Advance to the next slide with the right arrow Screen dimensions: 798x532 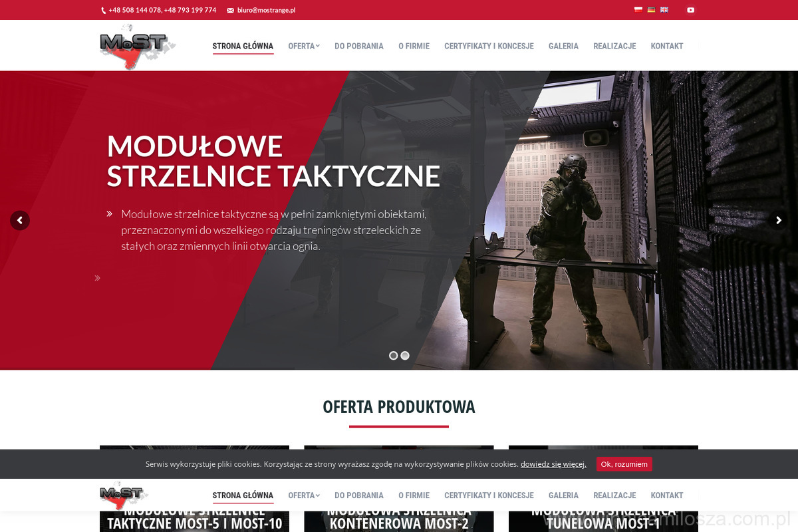(779, 220)
